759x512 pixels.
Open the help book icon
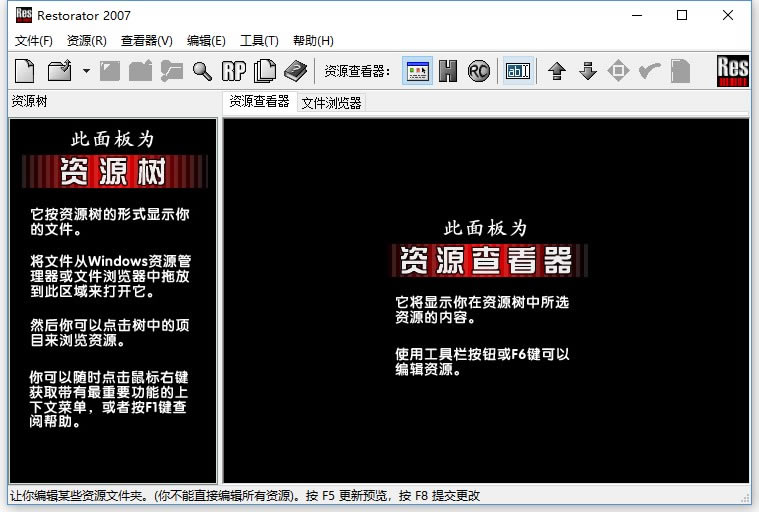click(295, 71)
